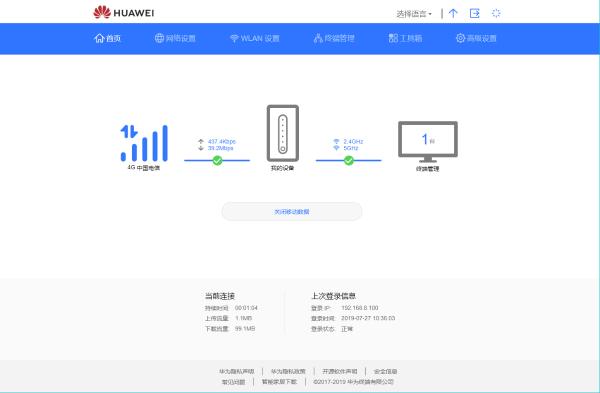
Task: Click the login time 2019-07-27 value
Action: [368, 318]
